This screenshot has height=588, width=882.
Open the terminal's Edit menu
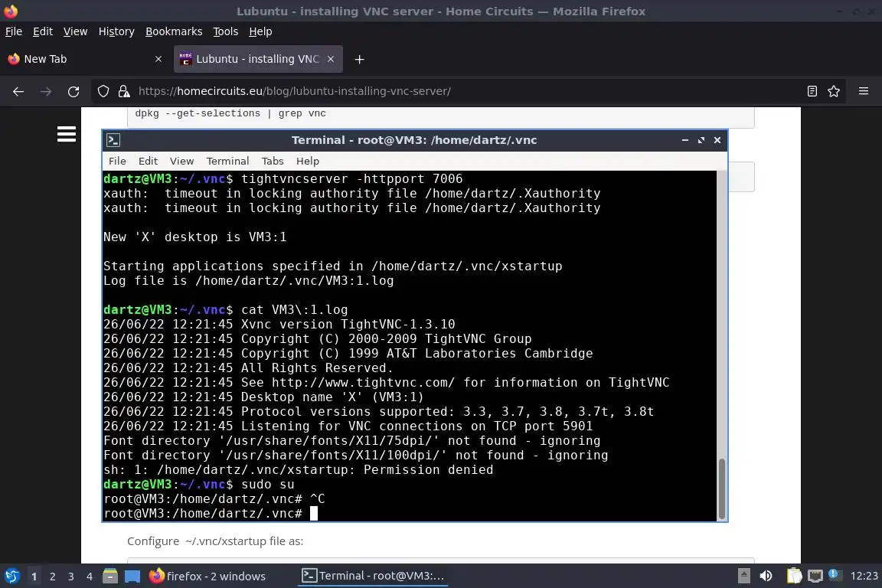point(148,161)
